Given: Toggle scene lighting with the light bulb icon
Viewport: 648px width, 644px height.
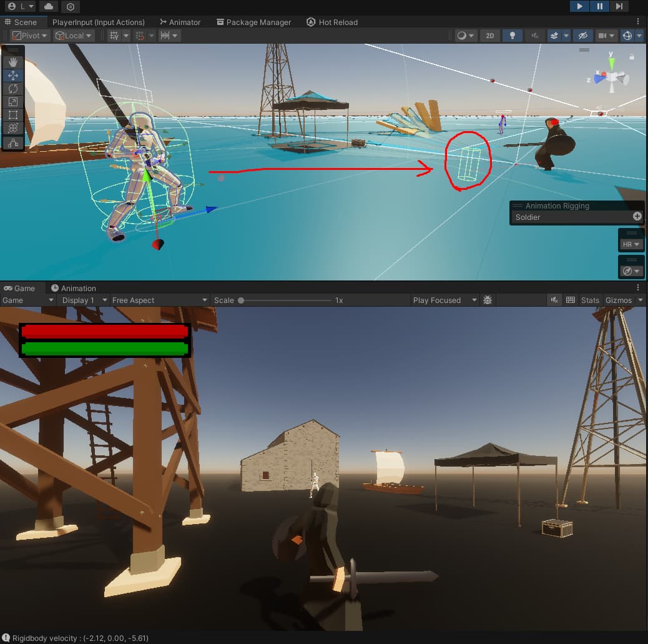Looking at the screenshot, I should 512,36.
